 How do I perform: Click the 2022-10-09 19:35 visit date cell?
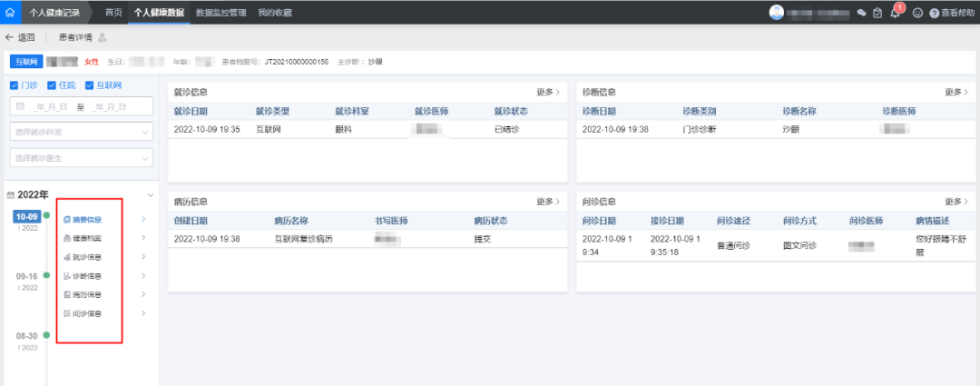[x=207, y=130]
